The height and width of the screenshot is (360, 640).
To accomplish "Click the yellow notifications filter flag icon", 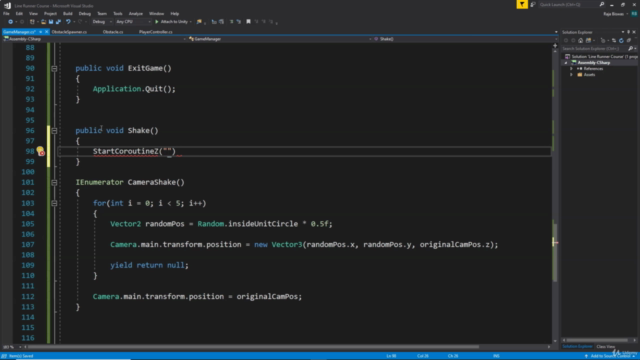I will click(522, 4).
